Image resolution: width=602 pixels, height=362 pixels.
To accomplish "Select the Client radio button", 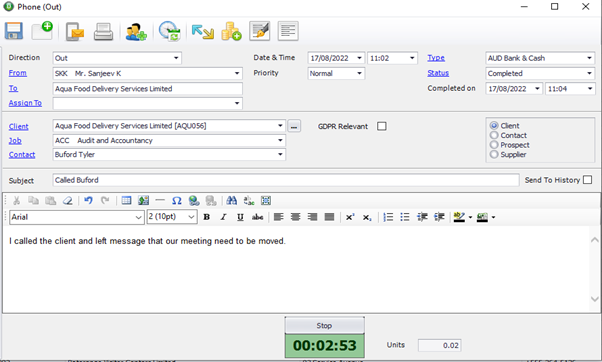I will [494, 126].
